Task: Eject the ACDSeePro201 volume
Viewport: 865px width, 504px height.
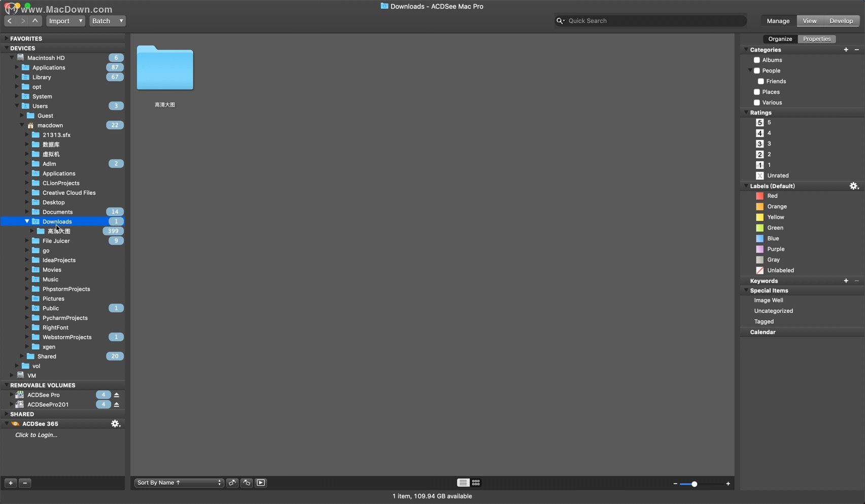Action: (117, 405)
